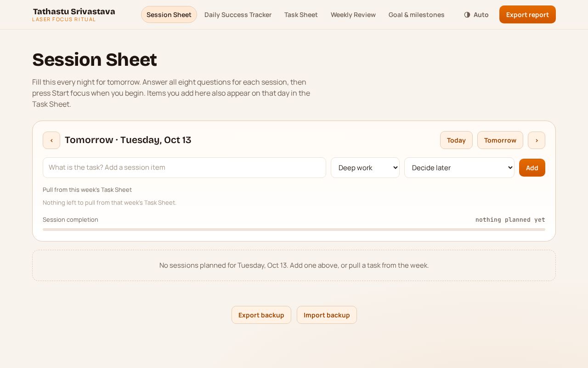Click the Tathastu Srivastava brand title
Screen dimensions: 588x368
tap(74, 11)
